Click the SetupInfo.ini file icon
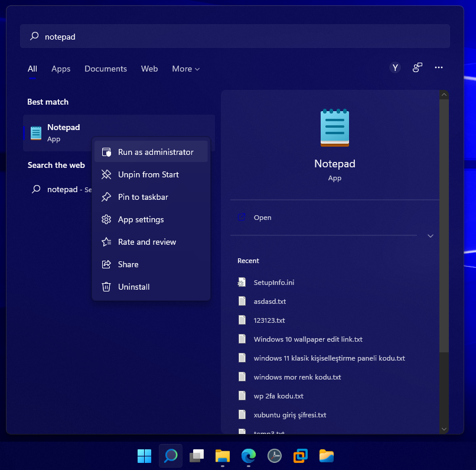 point(242,282)
